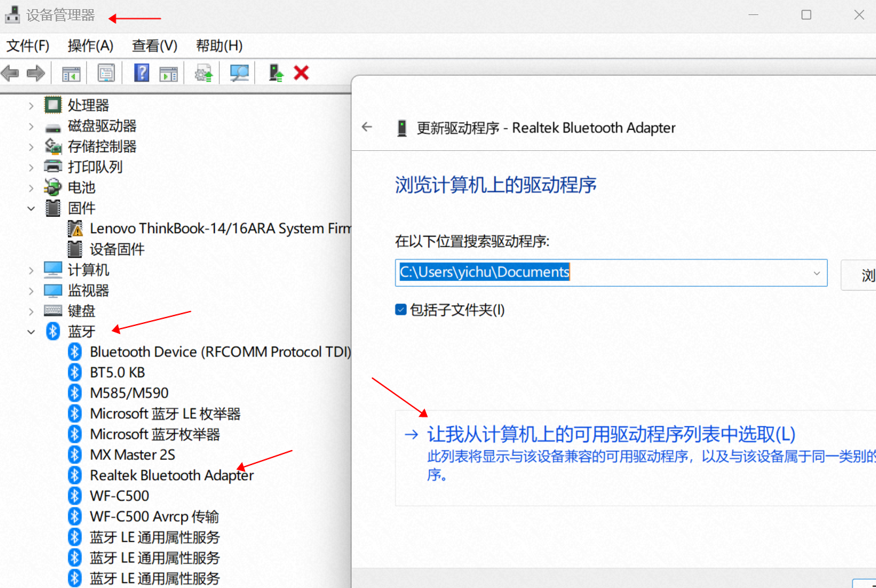Expand the 计算机 category chevron
Image resolution: width=876 pixels, height=588 pixels.
tap(31, 270)
